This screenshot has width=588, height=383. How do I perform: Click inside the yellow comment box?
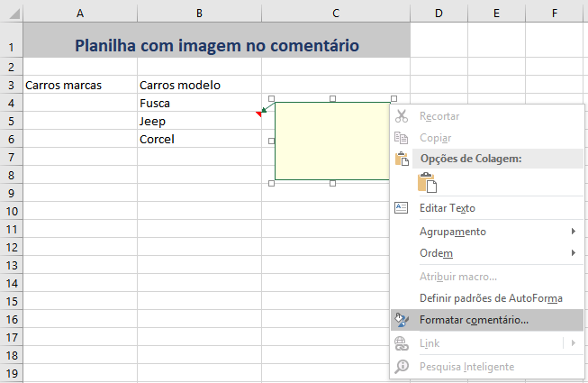click(x=332, y=141)
